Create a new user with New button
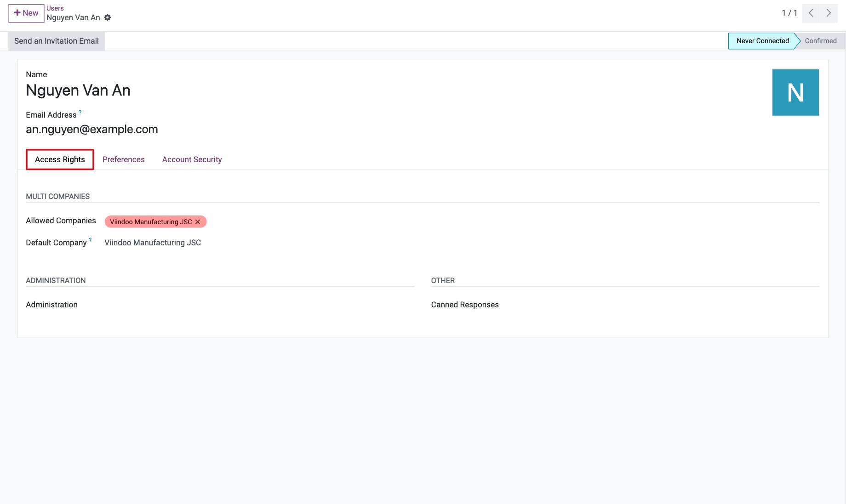The width and height of the screenshot is (846, 504). coord(26,13)
